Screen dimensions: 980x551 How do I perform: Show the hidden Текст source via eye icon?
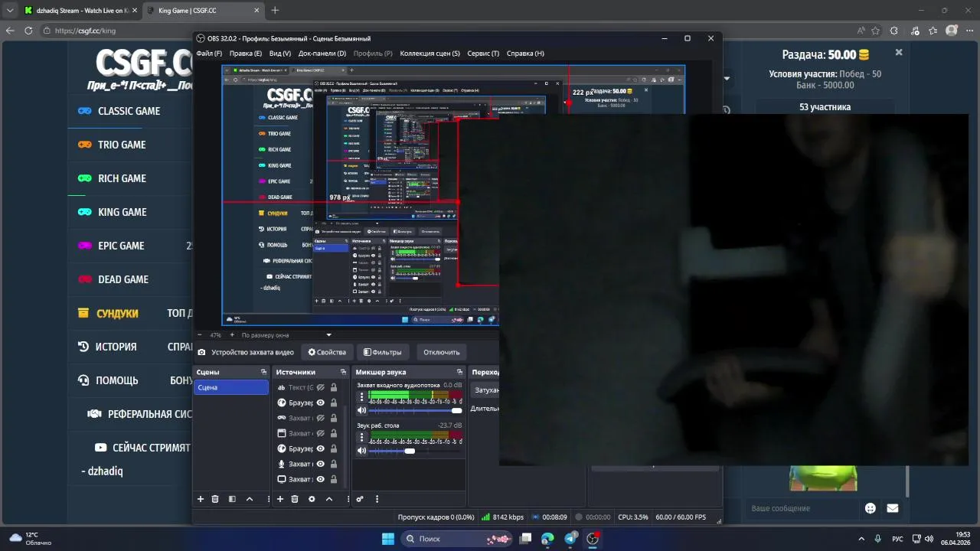pyautogui.click(x=321, y=387)
